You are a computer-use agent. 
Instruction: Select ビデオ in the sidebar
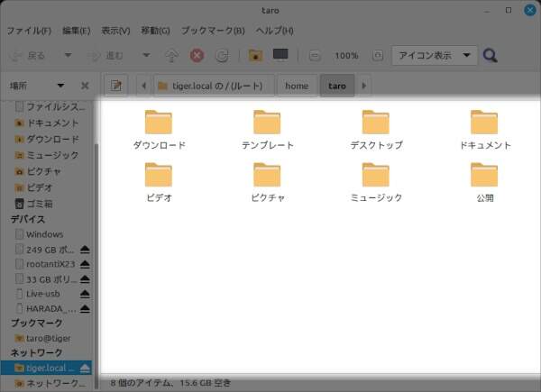33,187
